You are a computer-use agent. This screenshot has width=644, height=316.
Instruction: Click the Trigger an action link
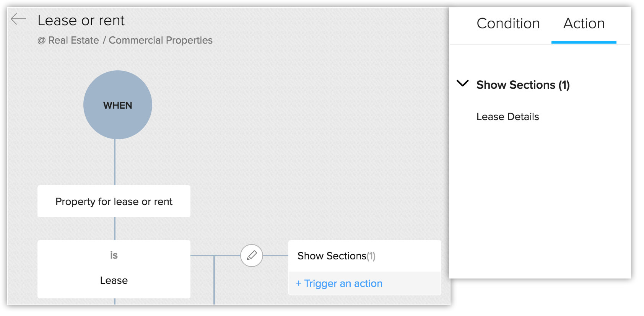343,283
